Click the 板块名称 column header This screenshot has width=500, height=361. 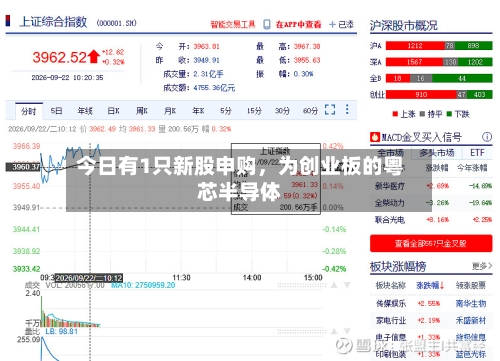click(x=391, y=285)
